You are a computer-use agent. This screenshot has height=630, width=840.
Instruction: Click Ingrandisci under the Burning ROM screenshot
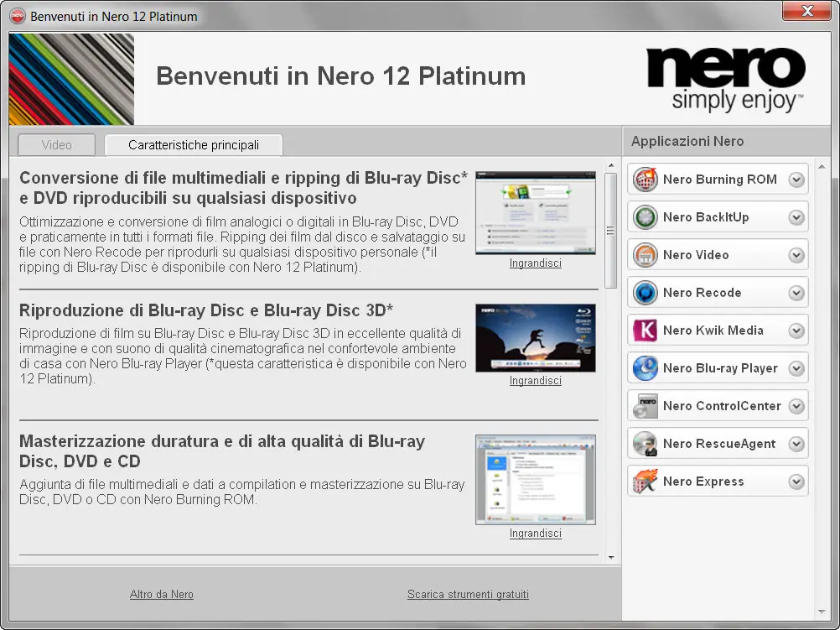(x=535, y=534)
